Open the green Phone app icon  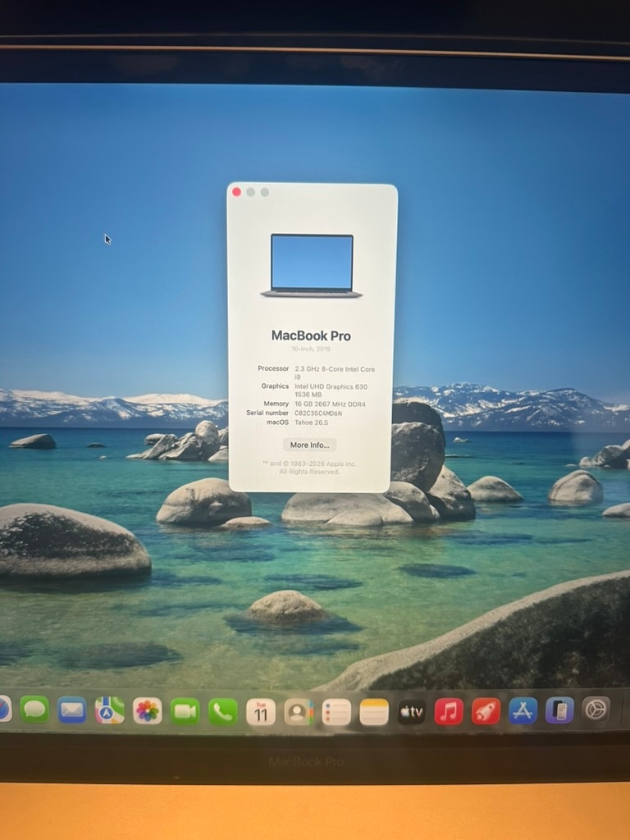click(x=223, y=711)
